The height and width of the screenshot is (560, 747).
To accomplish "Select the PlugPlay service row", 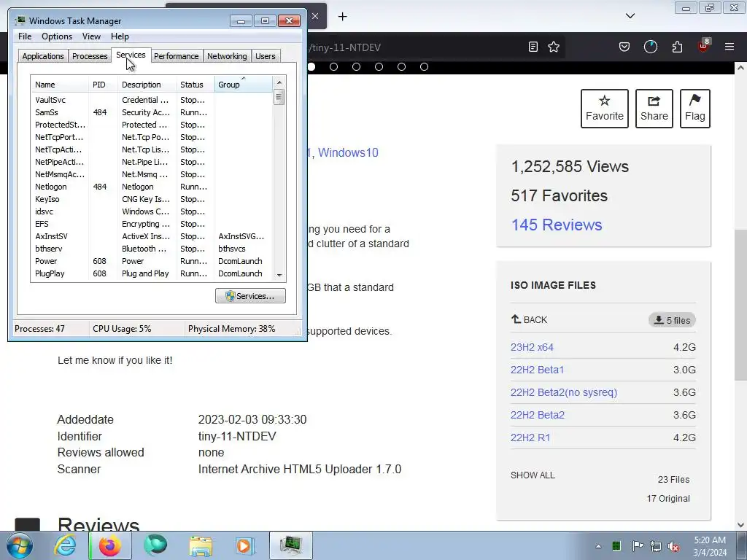I will pyautogui.click(x=152, y=273).
